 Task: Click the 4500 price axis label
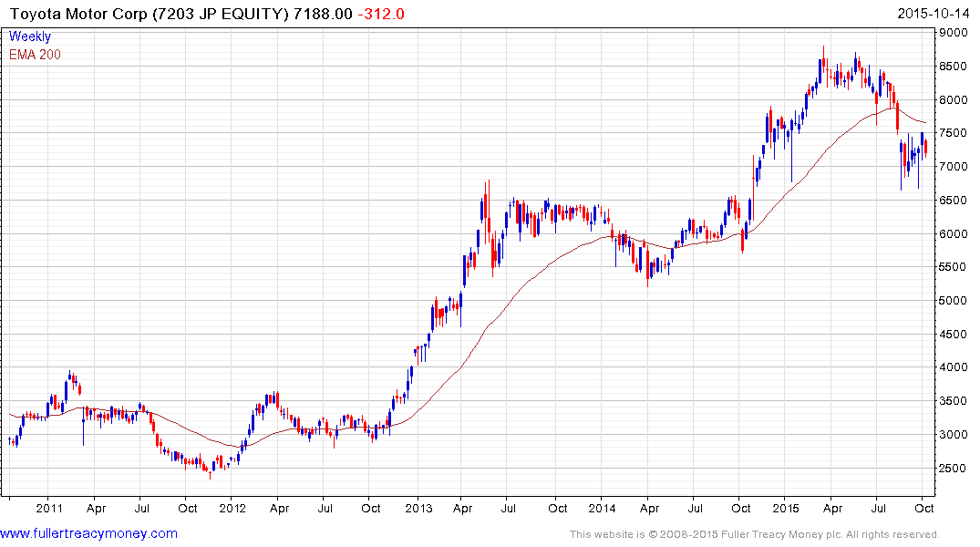click(954, 335)
